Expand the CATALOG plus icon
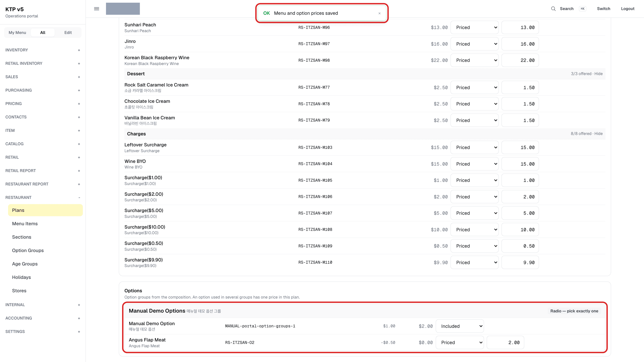 click(x=79, y=144)
